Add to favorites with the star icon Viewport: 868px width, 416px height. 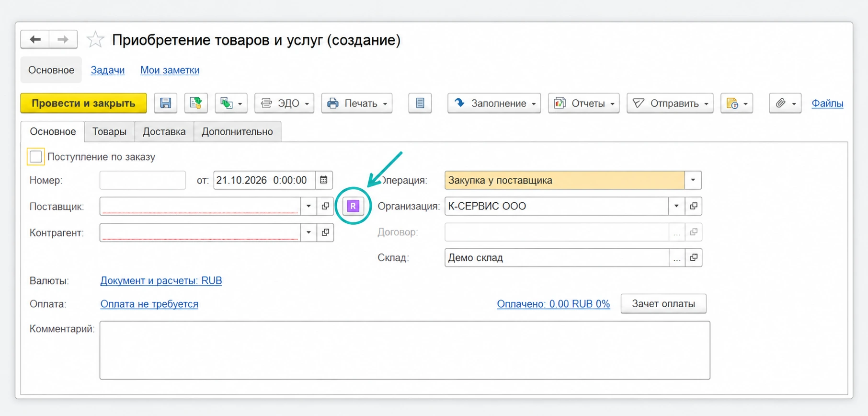(95, 40)
